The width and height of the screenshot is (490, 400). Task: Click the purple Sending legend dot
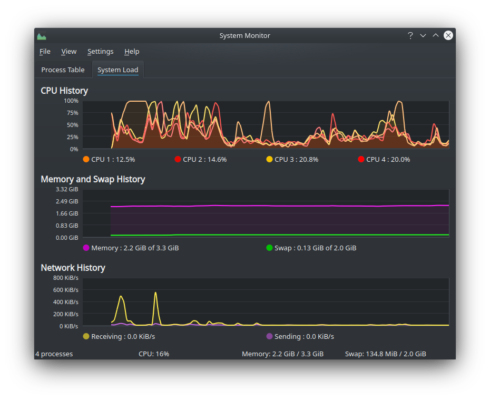[x=269, y=336]
